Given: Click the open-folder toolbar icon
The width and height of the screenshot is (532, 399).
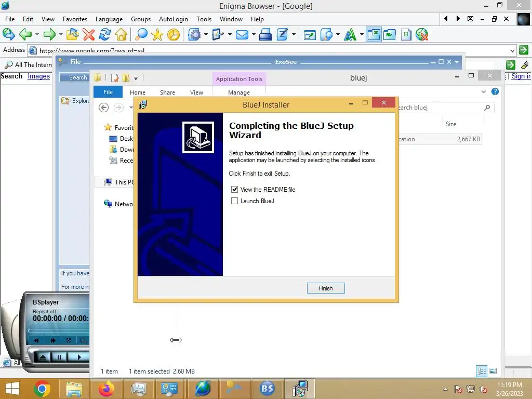Looking at the screenshot, I should pos(72,34).
